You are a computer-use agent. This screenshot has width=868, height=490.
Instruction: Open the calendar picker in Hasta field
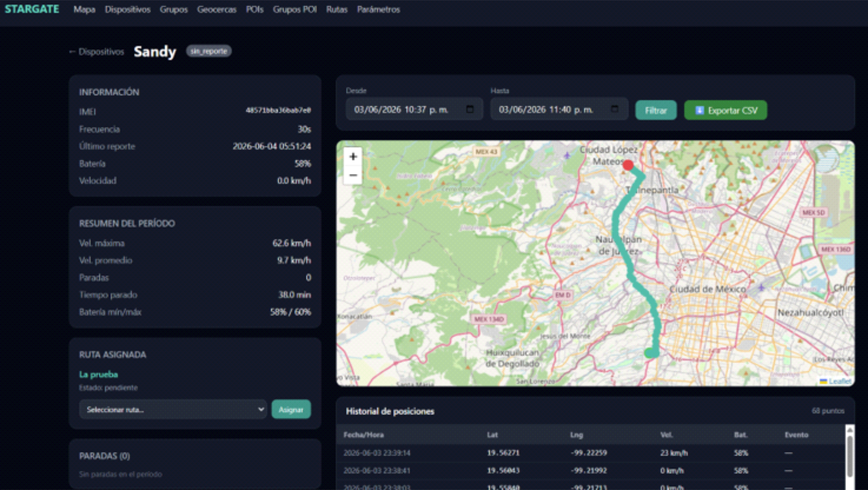point(614,109)
